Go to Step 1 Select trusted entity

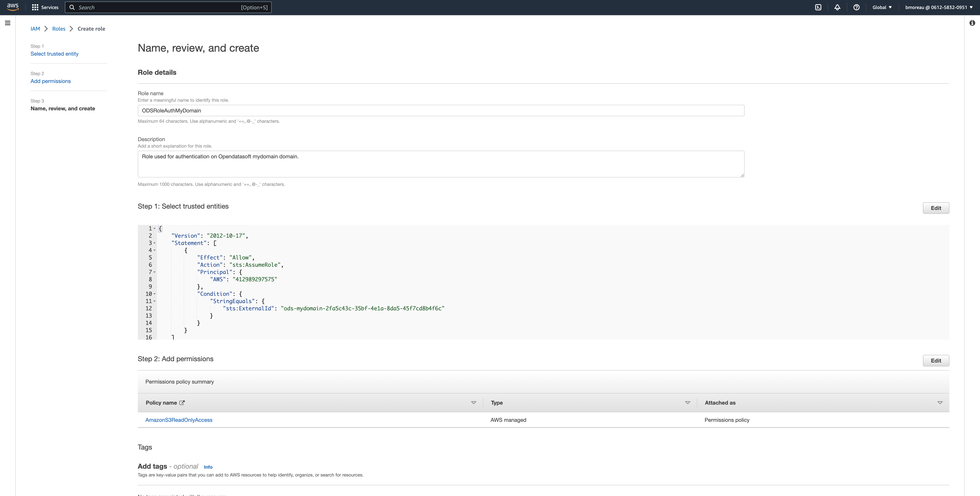click(54, 54)
